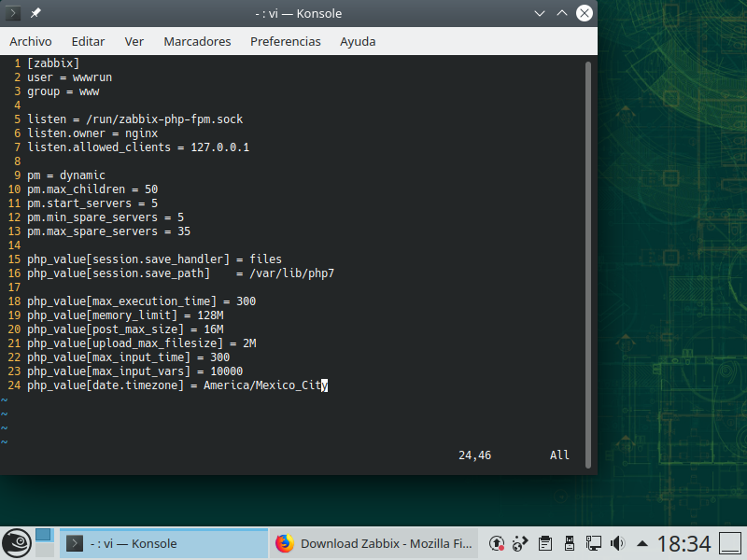747x560 pixels.
Task: Open the clipboard tray icon
Action: [545, 543]
